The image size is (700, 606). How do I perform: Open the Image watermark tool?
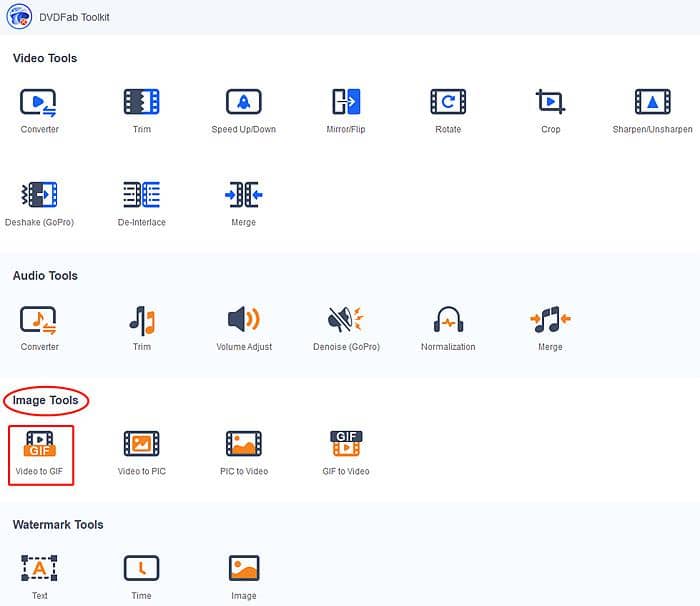(244, 577)
